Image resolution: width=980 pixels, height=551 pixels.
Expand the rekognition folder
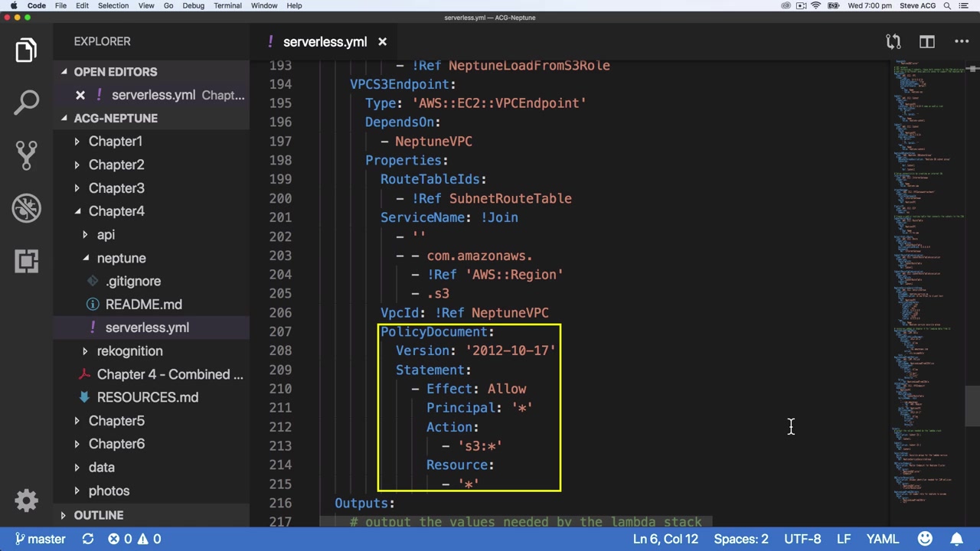point(129,351)
